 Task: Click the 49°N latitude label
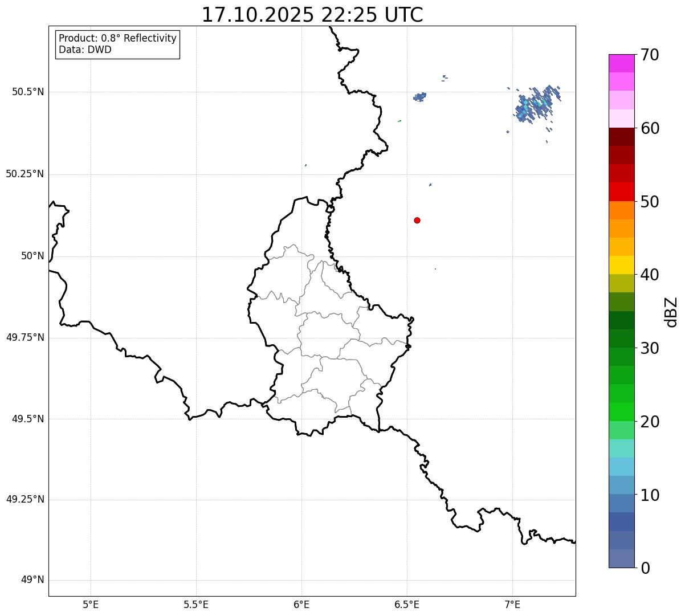click(32, 580)
